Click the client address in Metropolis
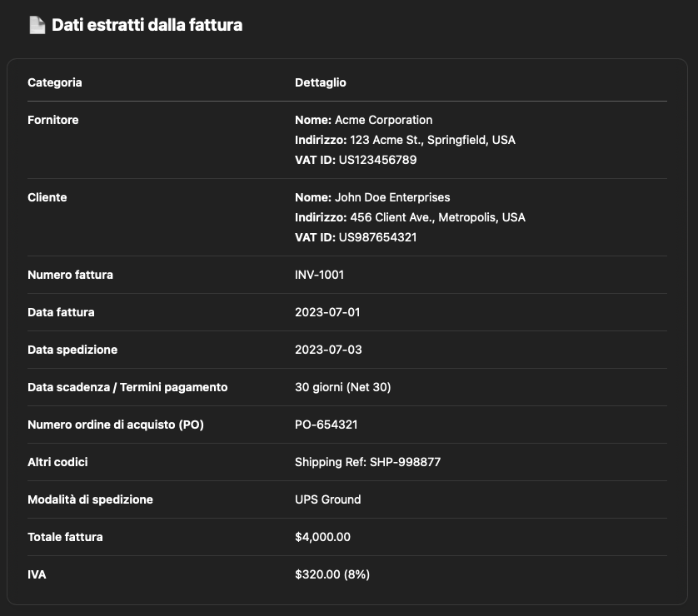This screenshot has width=698, height=616. click(x=437, y=217)
